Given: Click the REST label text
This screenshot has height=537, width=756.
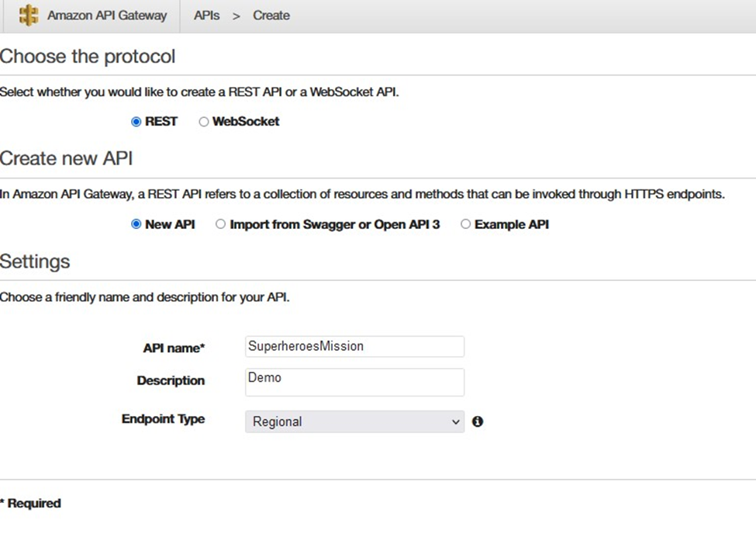Looking at the screenshot, I should (x=161, y=122).
